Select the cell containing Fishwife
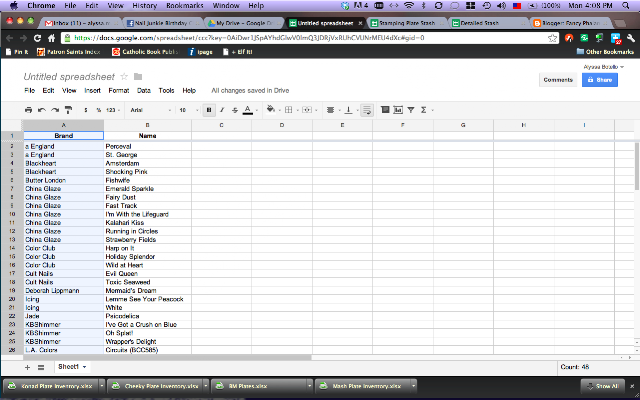The height and width of the screenshot is (400, 640). 147,180
